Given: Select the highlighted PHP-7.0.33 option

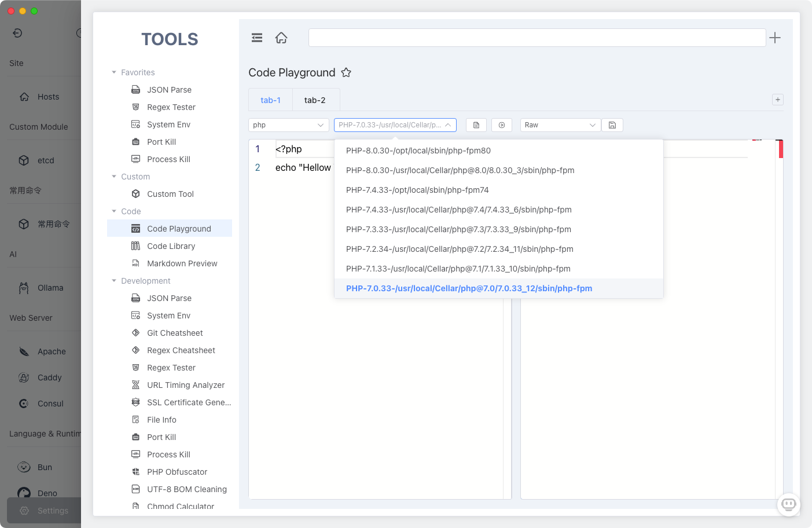Looking at the screenshot, I should click(x=499, y=288).
